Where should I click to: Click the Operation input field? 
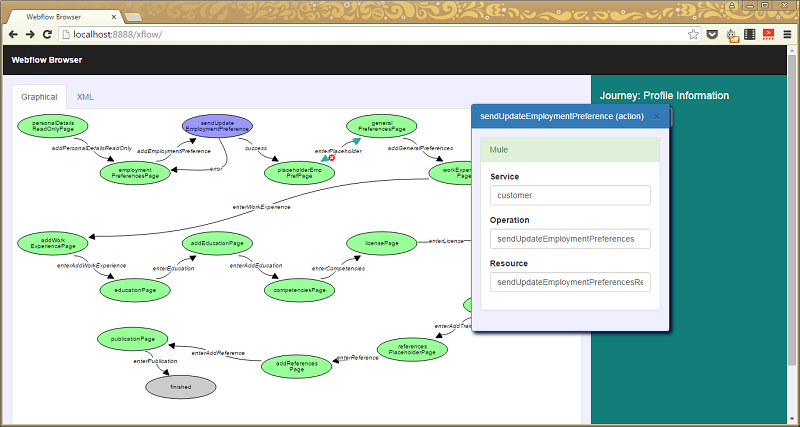click(570, 239)
